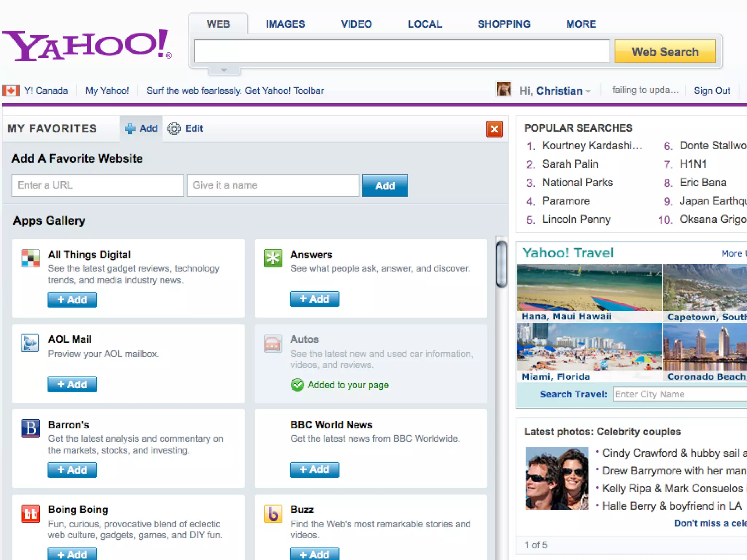Viewport: 747px width, 560px height.
Task: Click the Web Search button
Action: [x=665, y=51]
